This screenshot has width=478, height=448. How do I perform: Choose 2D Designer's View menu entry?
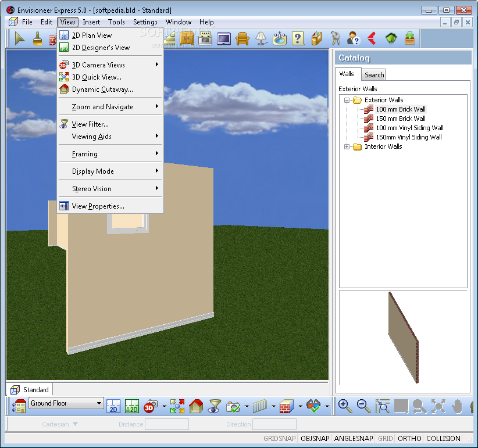tap(110, 48)
